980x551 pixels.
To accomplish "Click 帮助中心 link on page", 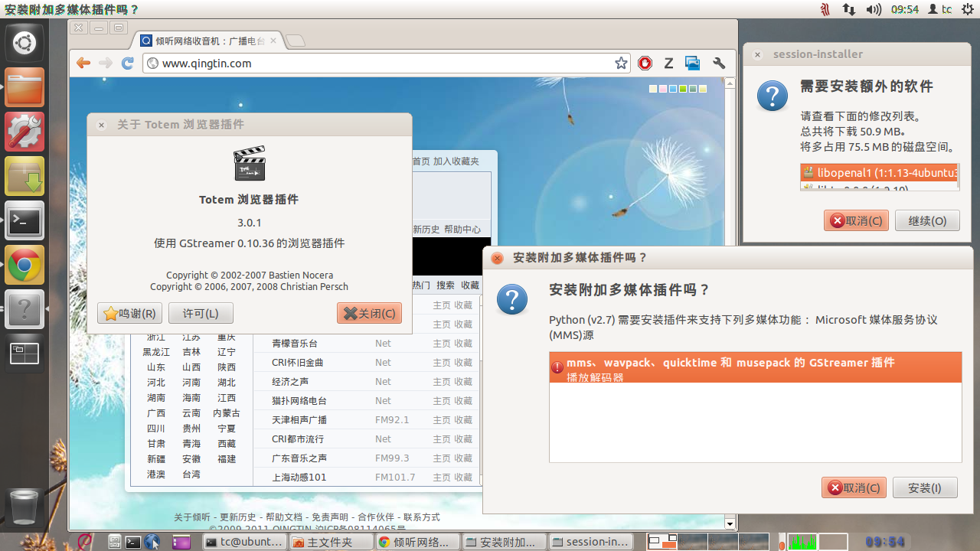I will (462, 230).
